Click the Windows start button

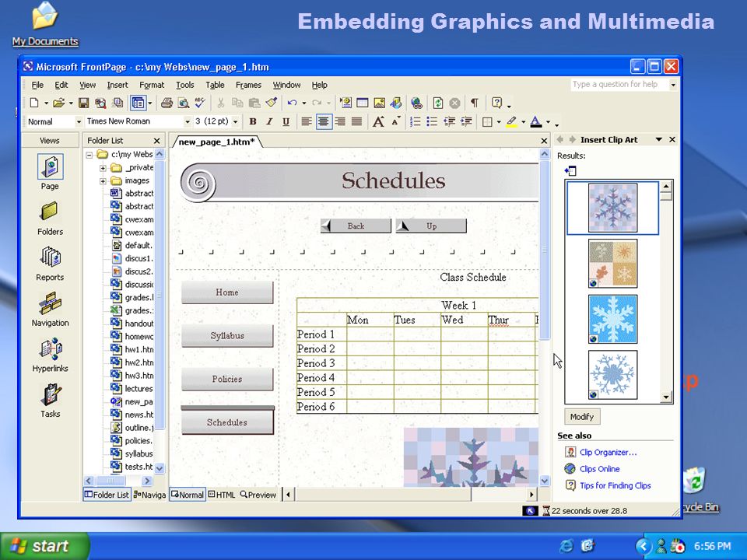(x=44, y=546)
